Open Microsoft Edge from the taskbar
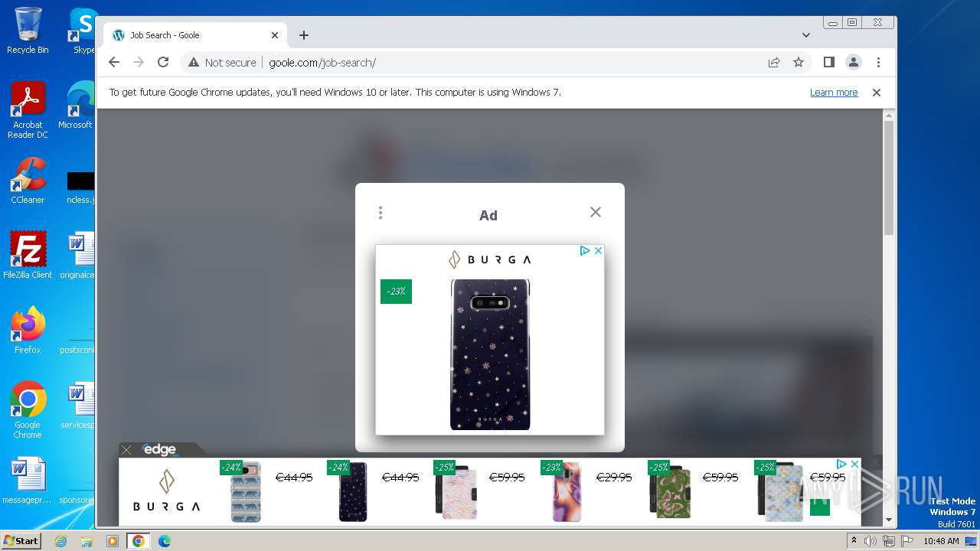This screenshot has width=980, height=551. (164, 541)
